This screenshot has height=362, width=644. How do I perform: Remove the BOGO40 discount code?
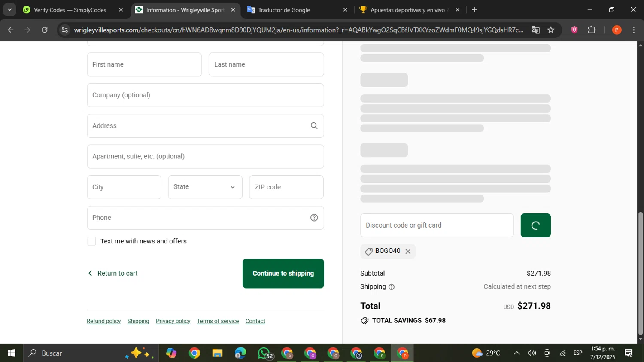pos(408,252)
